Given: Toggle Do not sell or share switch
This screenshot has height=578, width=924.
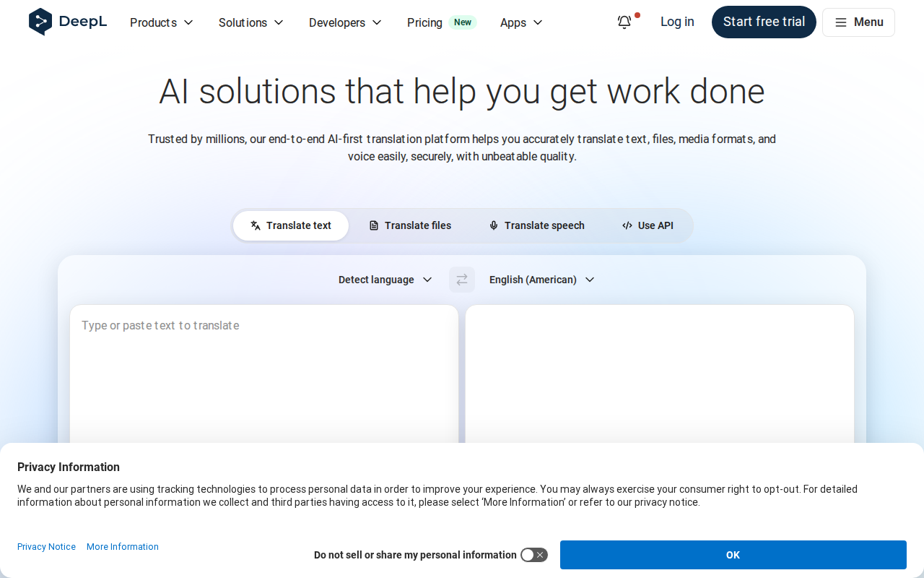Looking at the screenshot, I should pyautogui.click(x=534, y=555).
